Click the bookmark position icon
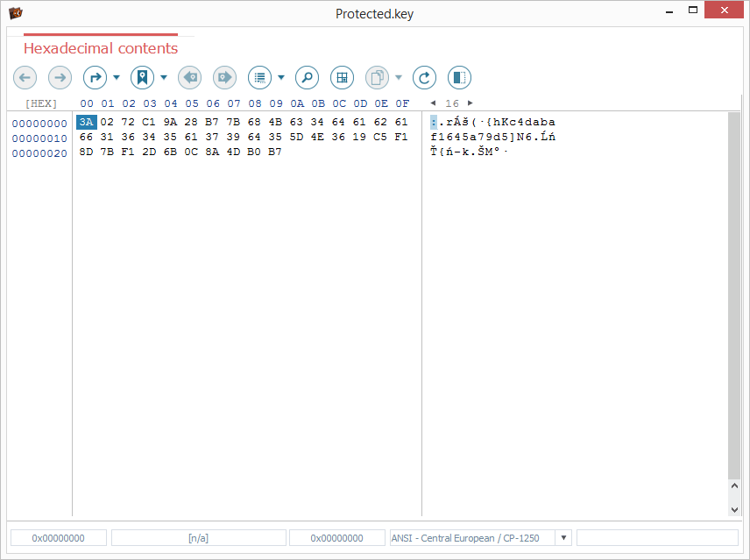 click(x=142, y=78)
